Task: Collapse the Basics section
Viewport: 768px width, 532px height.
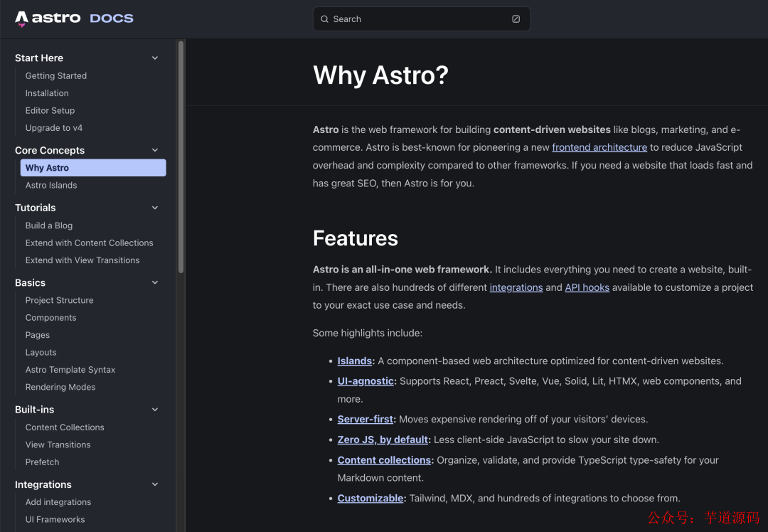Action: (155, 282)
